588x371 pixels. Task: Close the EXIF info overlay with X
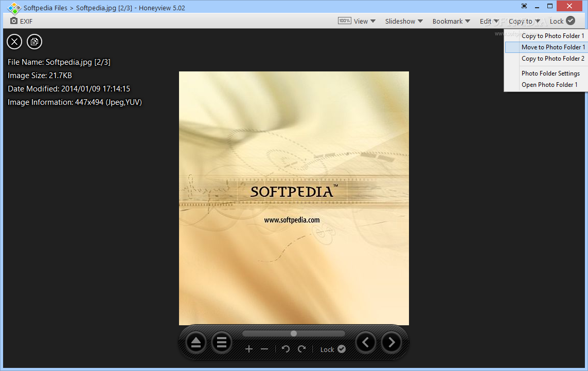coord(14,42)
